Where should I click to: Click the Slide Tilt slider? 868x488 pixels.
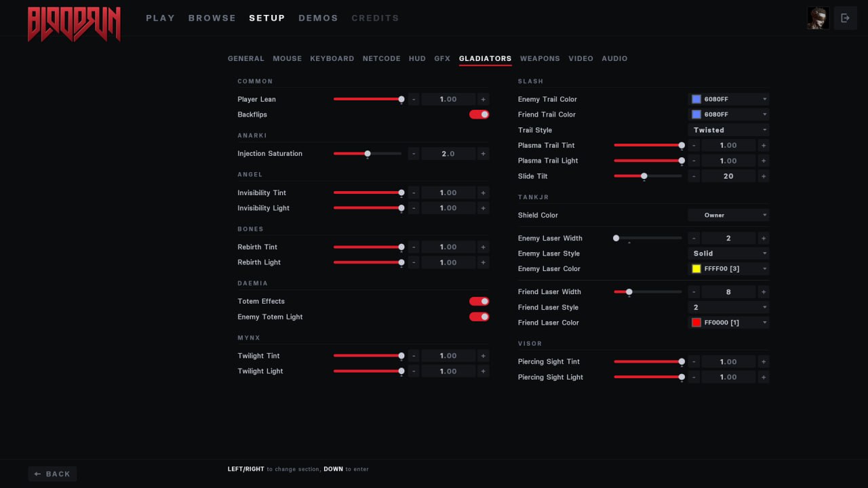tap(648, 176)
